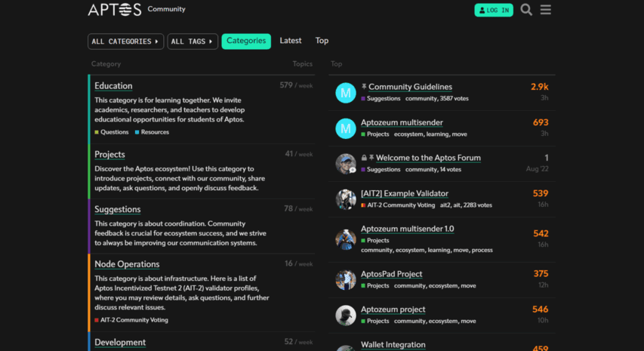The image size is (644, 351).
Task: Open the Node Operations category
Action: [x=127, y=264]
